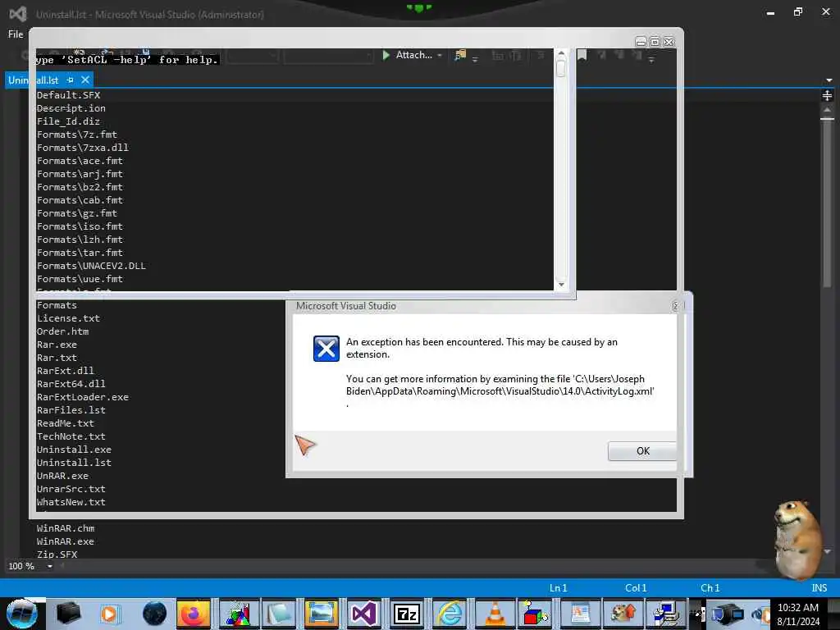Click the Formats\7z.fmt line

tap(76, 135)
